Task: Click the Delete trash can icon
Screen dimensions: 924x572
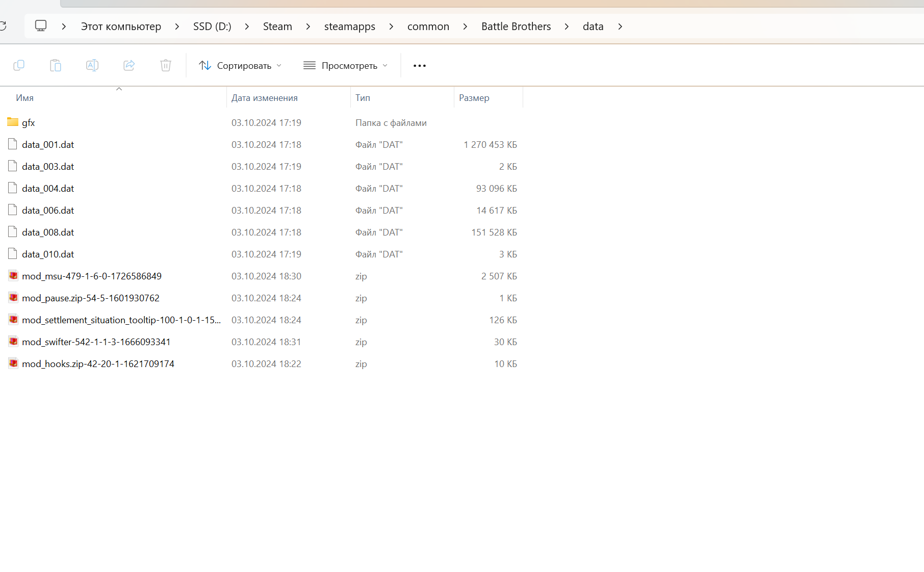Action: coord(166,65)
